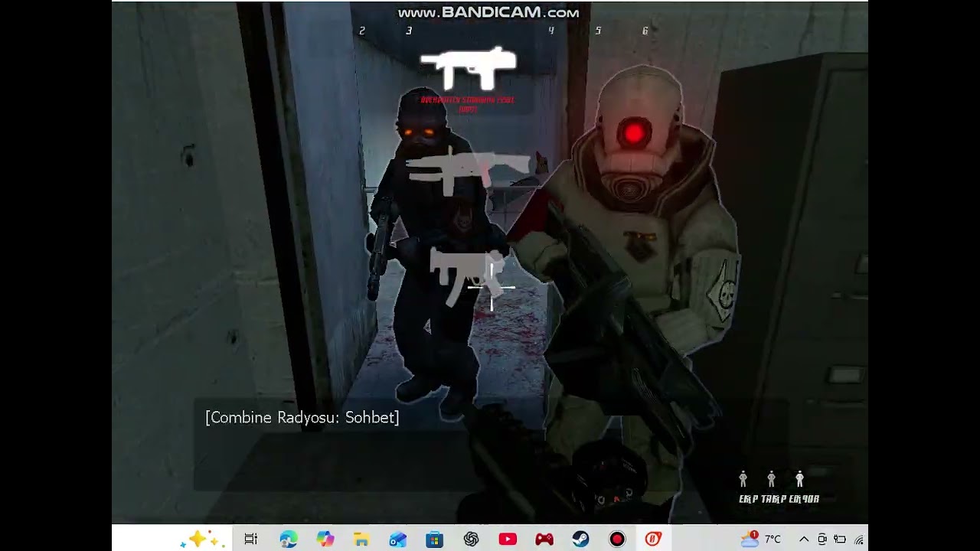
Task: Open the Copilot app in the taskbar
Action: tap(325, 540)
